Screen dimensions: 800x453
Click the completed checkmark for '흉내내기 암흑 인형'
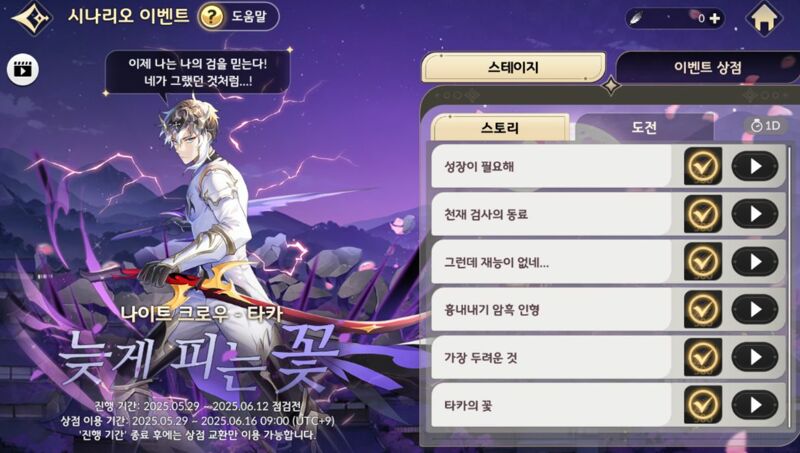point(703,309)
